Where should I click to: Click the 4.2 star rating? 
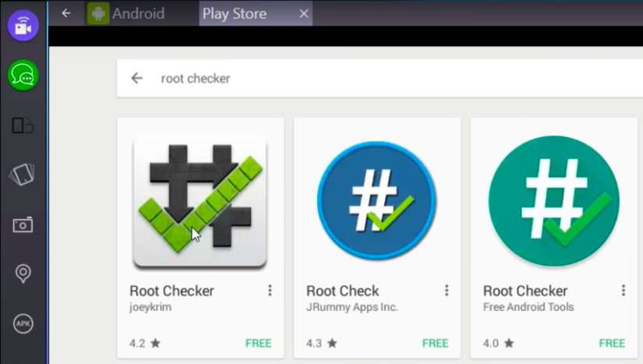coord(145,343)
